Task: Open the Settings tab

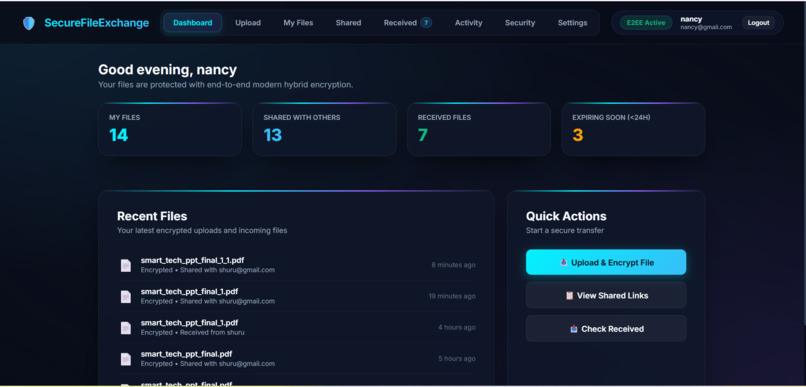Action: (x=573, y=23)
